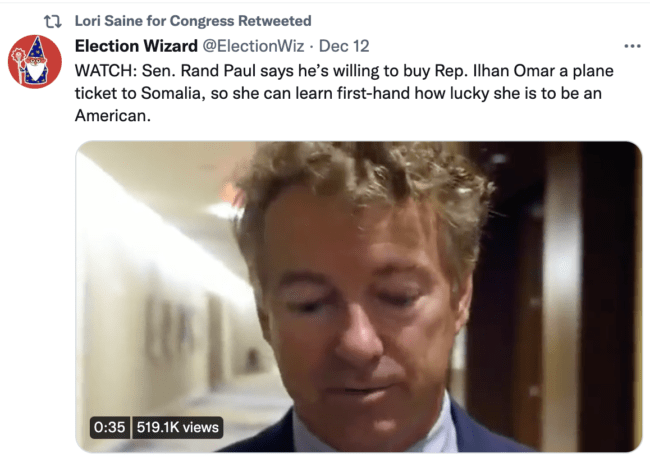Click the 519.1K views label
This screenshot has height=458, width=650.
tap(177, 427)
